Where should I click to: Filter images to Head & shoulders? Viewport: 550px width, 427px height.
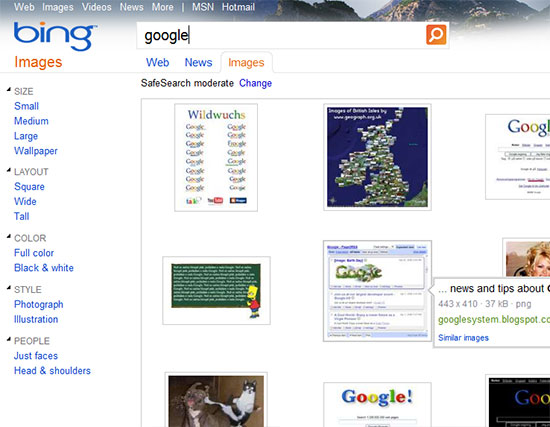[52, 371]
